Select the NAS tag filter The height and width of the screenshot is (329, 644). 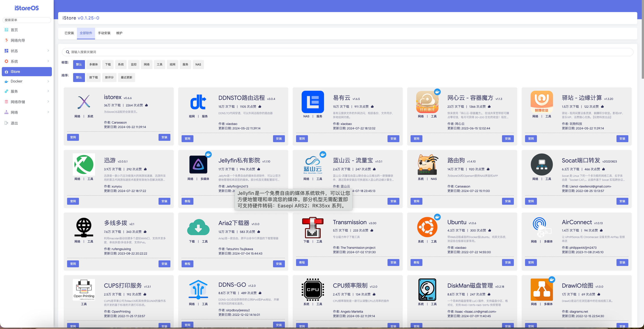click(198, 64)
